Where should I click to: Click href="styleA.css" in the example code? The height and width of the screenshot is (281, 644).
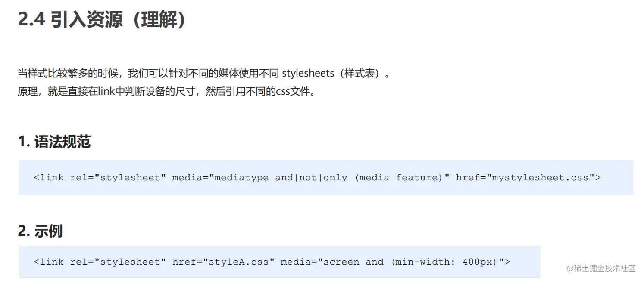click(x=223, y=262)
